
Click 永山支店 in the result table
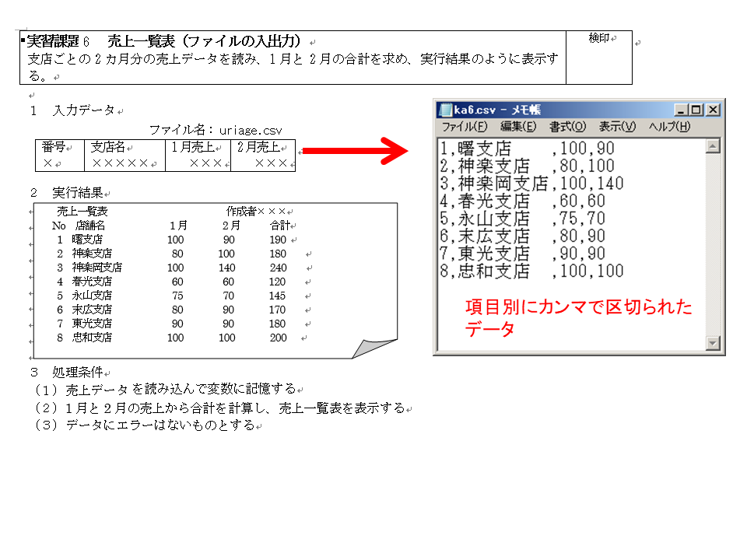tap(92, 296)
